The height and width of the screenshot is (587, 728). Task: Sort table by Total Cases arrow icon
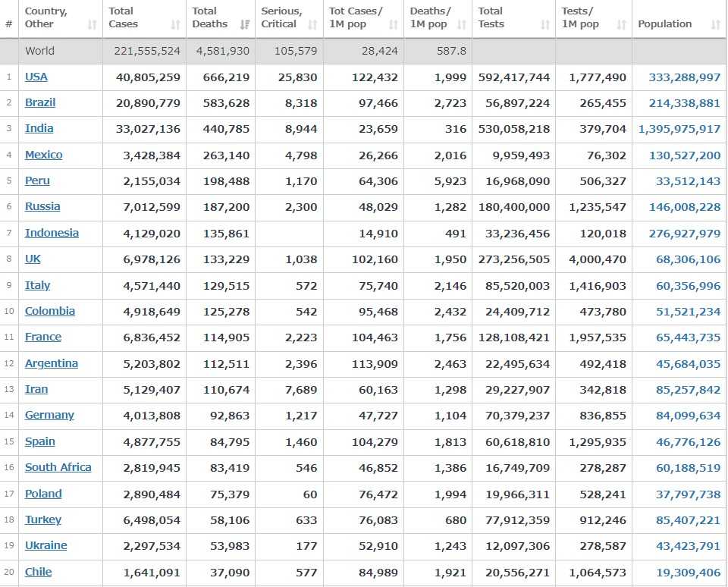coord(175,25)
